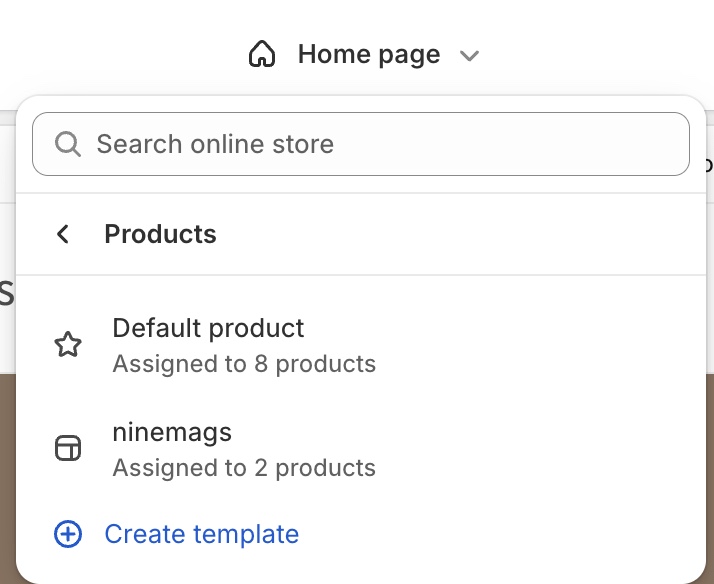
Task: Click the brown preview area at the left edge
Action: (x=7, y=470)
